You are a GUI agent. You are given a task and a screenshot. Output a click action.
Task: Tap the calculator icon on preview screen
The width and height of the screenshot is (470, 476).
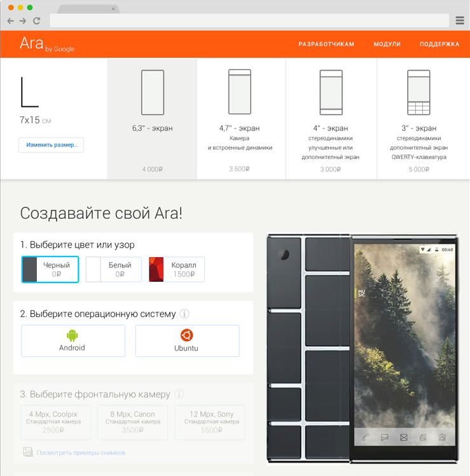click(423, 437)
